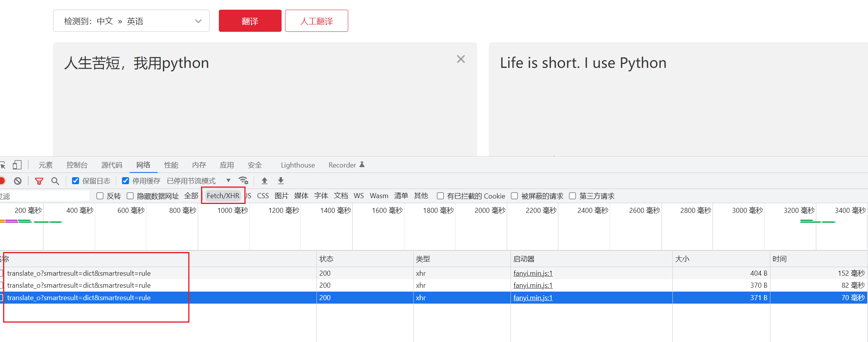Select Wasm filter type
868x342 pixels.
[379, 196]
